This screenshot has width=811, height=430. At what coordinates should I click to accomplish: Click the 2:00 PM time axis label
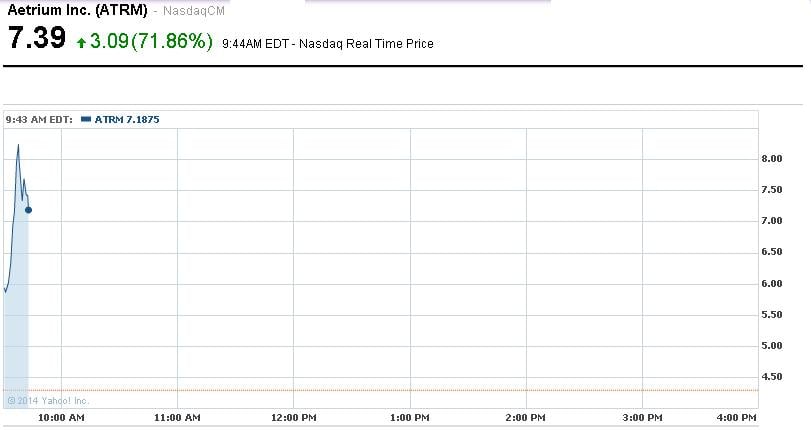click(525, 416)
